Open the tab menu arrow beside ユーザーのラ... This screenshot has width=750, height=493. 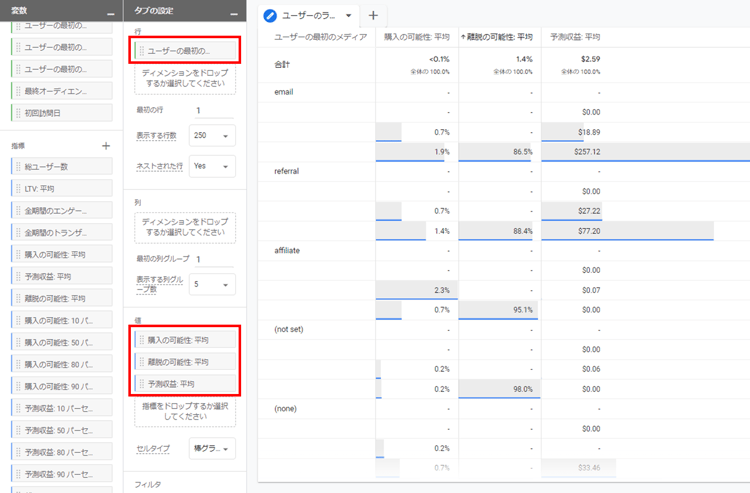point(348,16)
